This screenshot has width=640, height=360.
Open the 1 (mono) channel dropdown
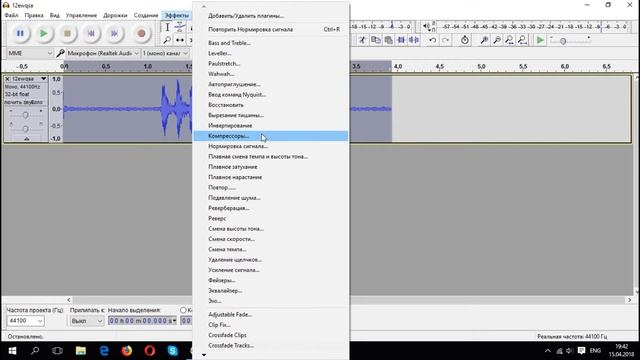pyautogui.click(x=165, y=53)
